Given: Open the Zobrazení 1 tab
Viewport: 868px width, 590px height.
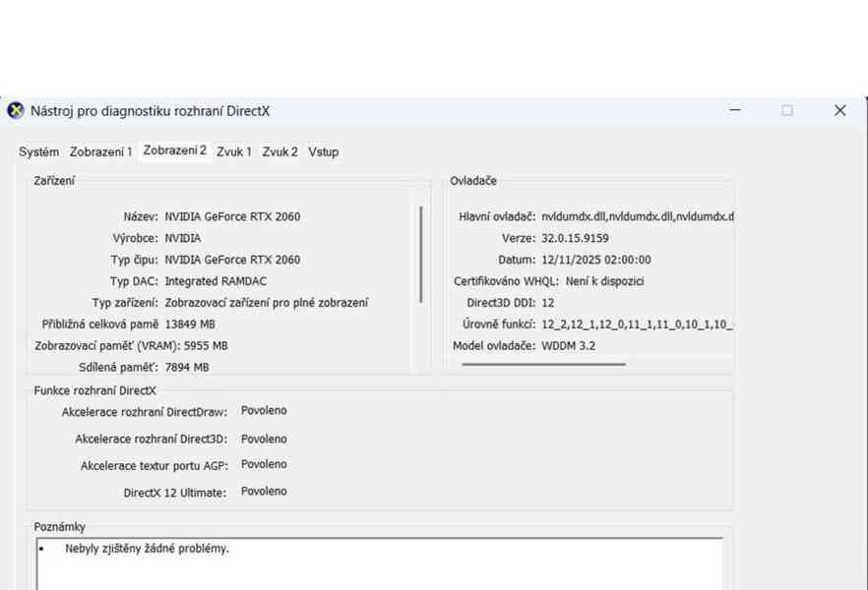Looking at the screenshot, I should click(100, 152).
